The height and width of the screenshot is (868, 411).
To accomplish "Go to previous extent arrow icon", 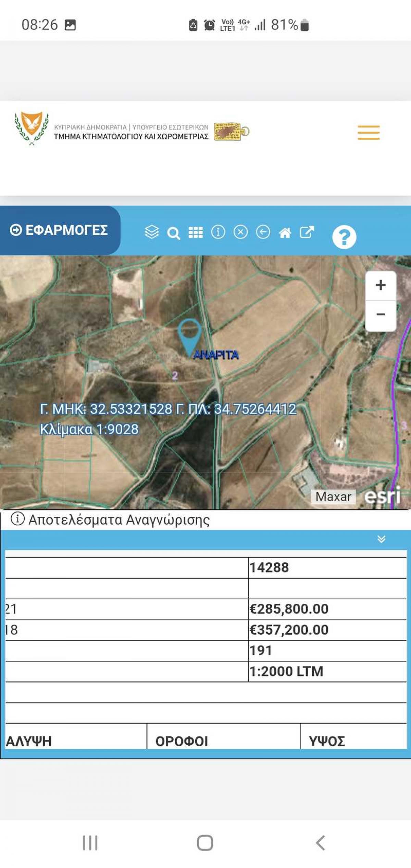I will tap(263, 232).
